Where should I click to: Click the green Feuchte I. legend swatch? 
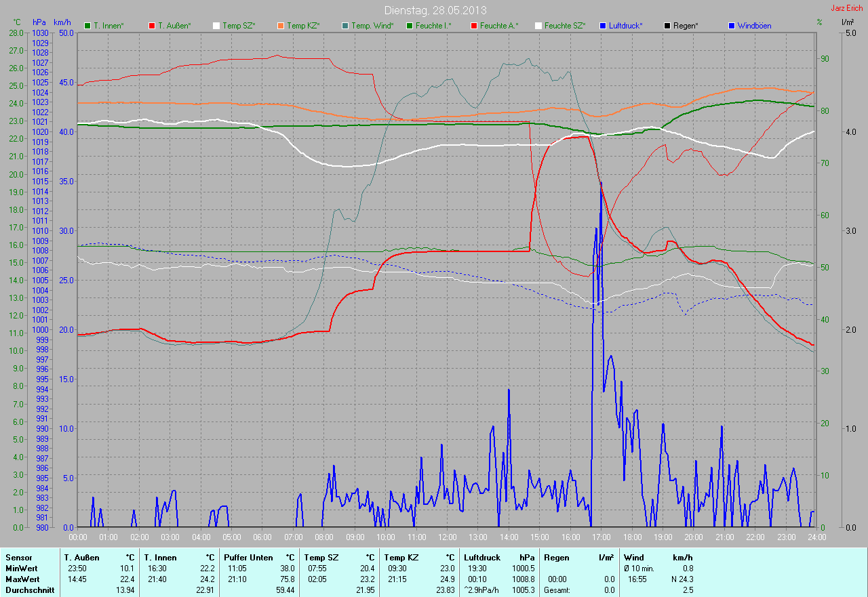pyautogui.click(x=410, y=26)
